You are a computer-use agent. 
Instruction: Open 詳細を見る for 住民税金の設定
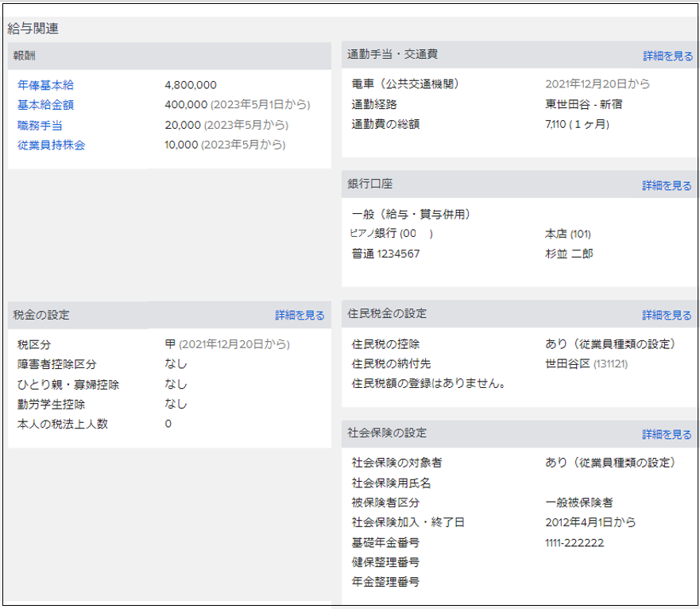click(x=667, y=316)
